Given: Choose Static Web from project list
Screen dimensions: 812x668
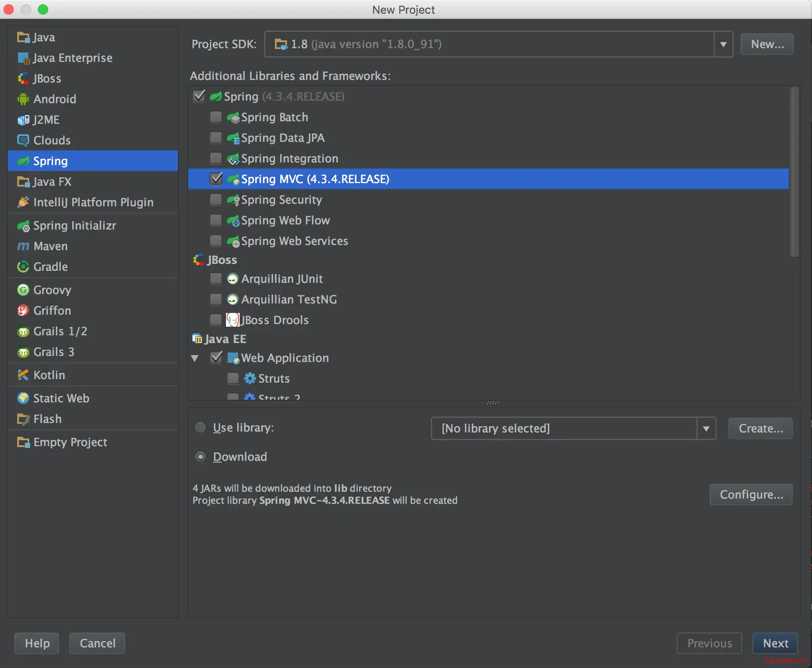Looking at the screenshot, I should pyautogui.click(x=61, y=398).
